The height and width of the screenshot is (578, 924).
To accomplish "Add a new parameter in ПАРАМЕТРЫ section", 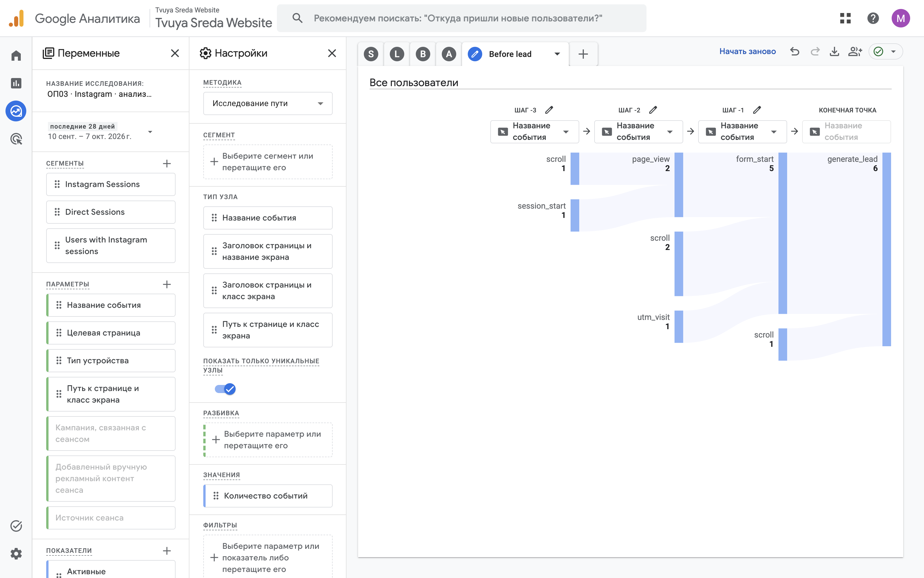I will click(x=167, y=284).
